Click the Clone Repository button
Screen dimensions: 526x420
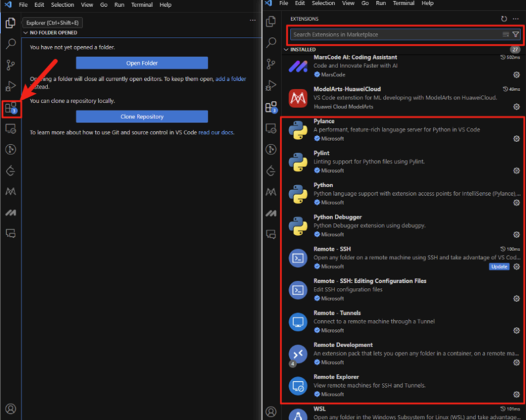pos(142,117)
